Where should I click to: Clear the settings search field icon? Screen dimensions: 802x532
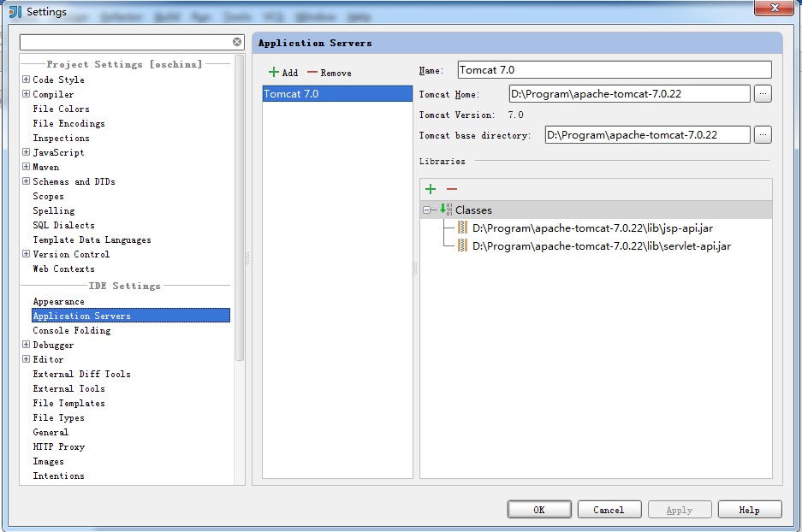(237, 42)
